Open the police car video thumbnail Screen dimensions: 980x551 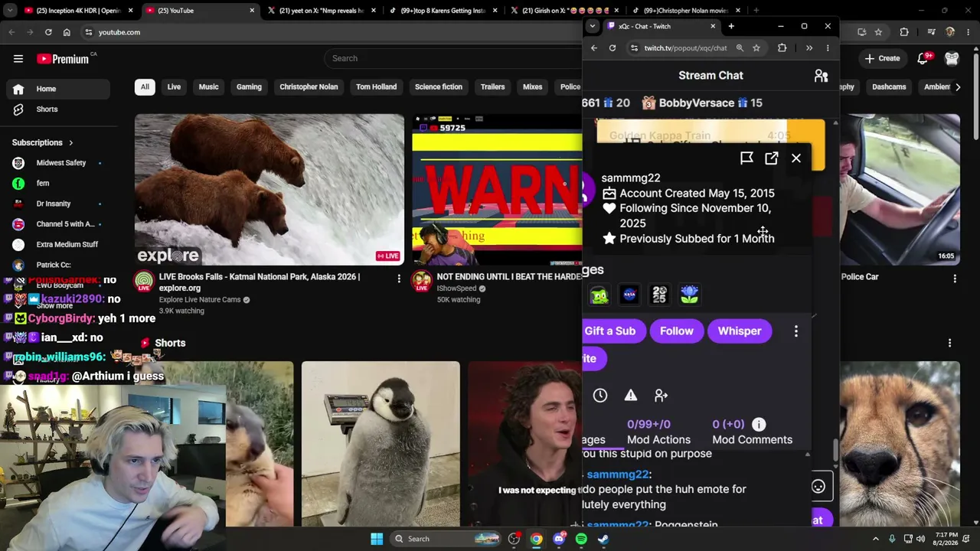click(900, 190)
